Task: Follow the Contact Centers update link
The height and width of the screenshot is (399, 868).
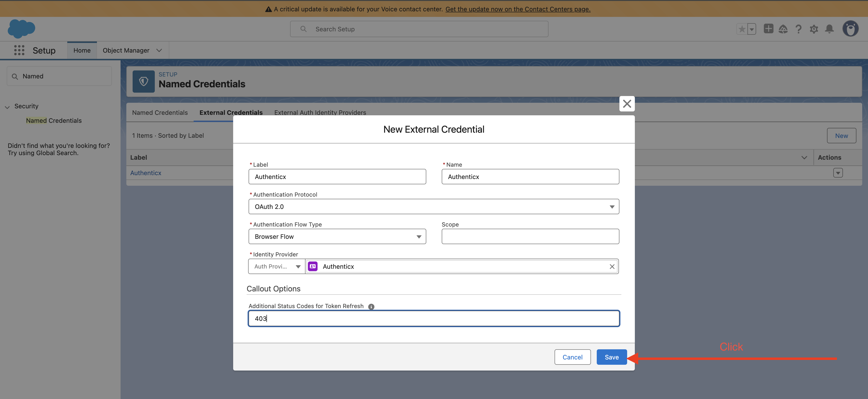Action: click(x=518, y=9)
